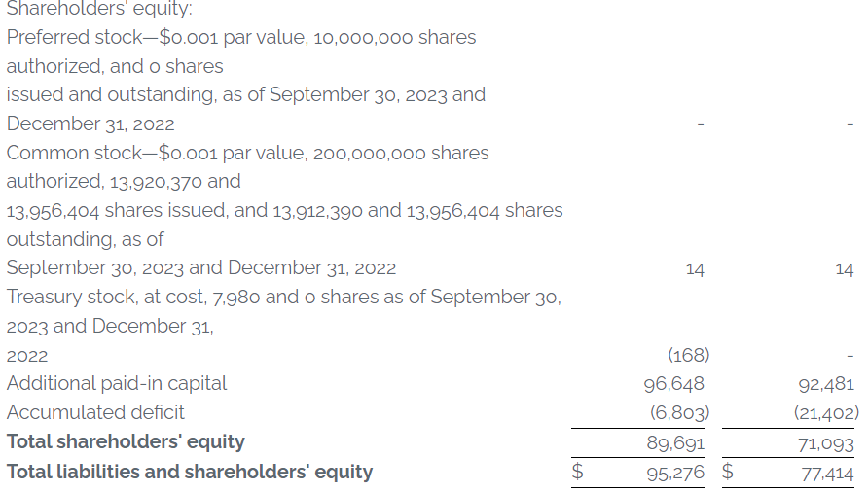This screenshot has width=868, height=493.
Task: Select the first common stock value 14
Action: tap(695, 269)
